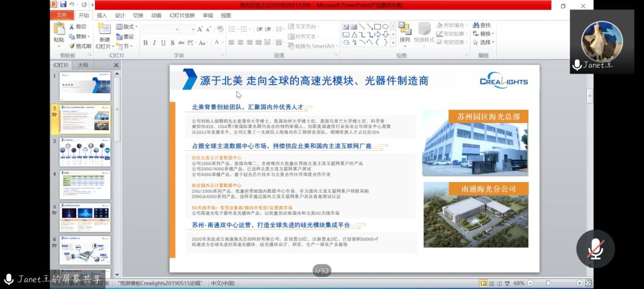
Task: Click the Save icon in quick access toolbar
Action: (x=64, y=4)
